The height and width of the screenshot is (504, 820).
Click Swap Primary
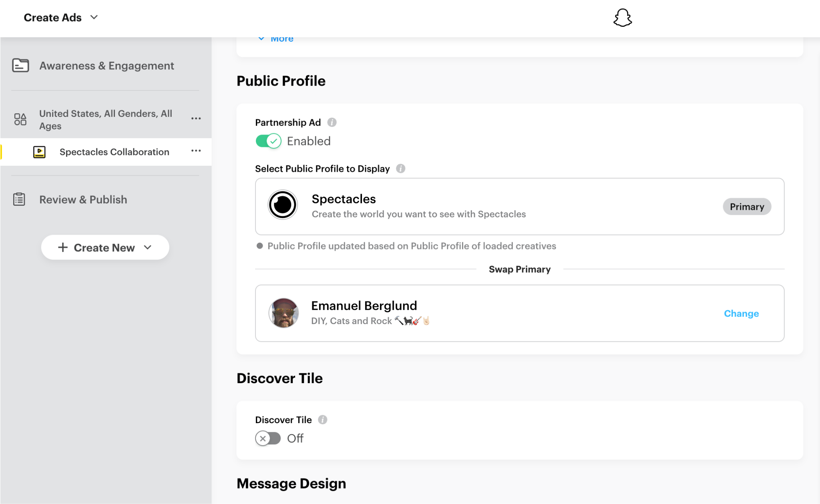[520, 269]
